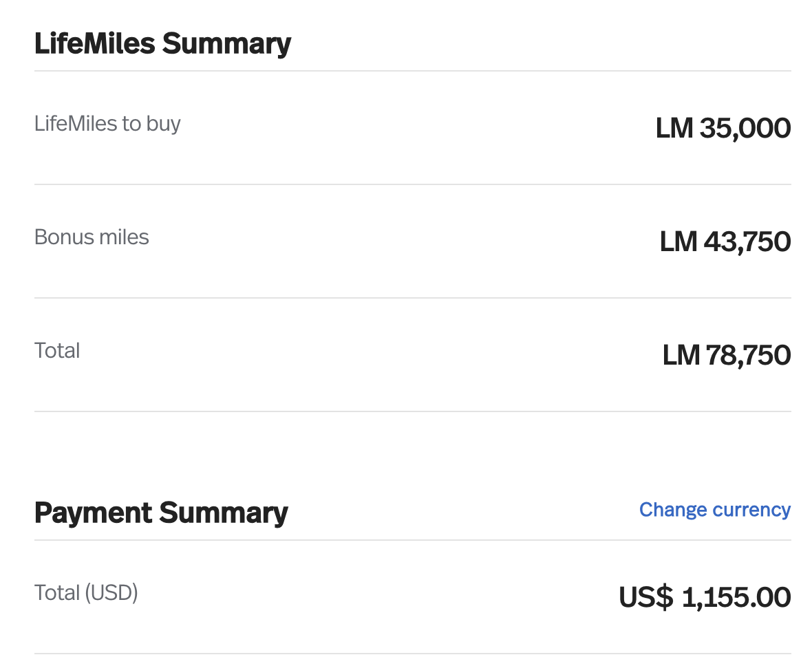The height and width of the screenshot is (666, 812).
Task: Click the Bonus miles label
Action: coord(92,237)
